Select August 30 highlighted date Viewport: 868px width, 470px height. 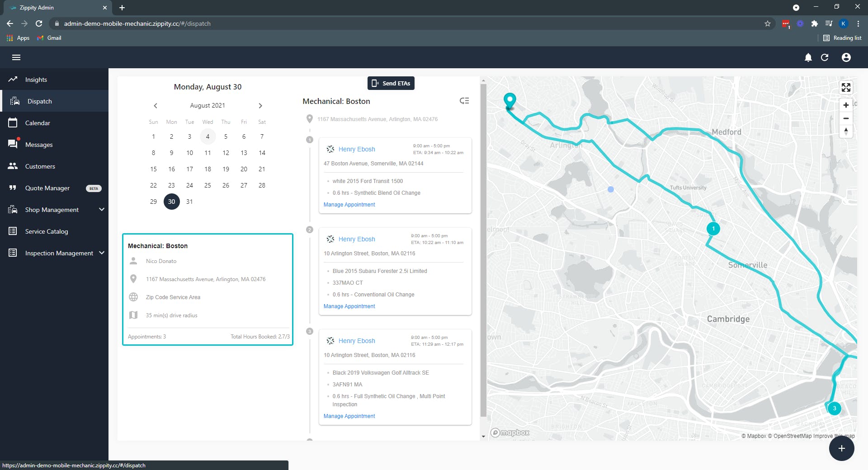[171, 202]
